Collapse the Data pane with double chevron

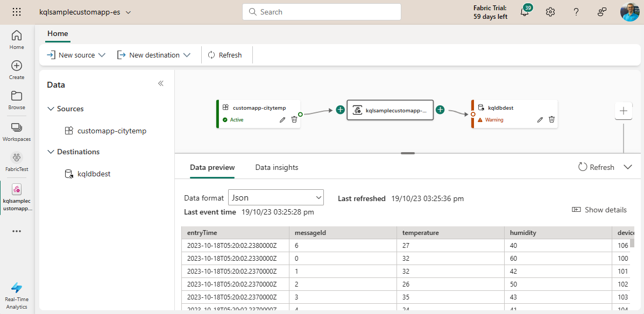[x=160, y=84]
